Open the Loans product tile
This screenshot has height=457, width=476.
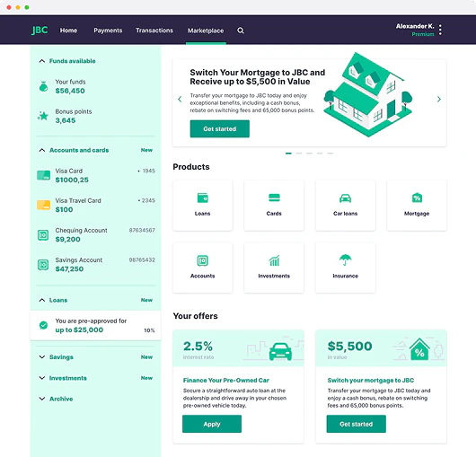202,206
